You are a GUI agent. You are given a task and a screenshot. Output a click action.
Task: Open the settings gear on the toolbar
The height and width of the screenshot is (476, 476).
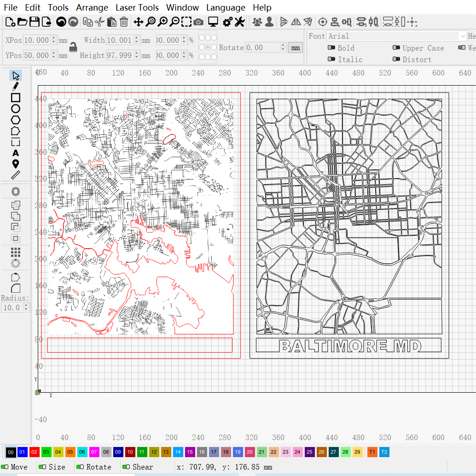[227, 21]
